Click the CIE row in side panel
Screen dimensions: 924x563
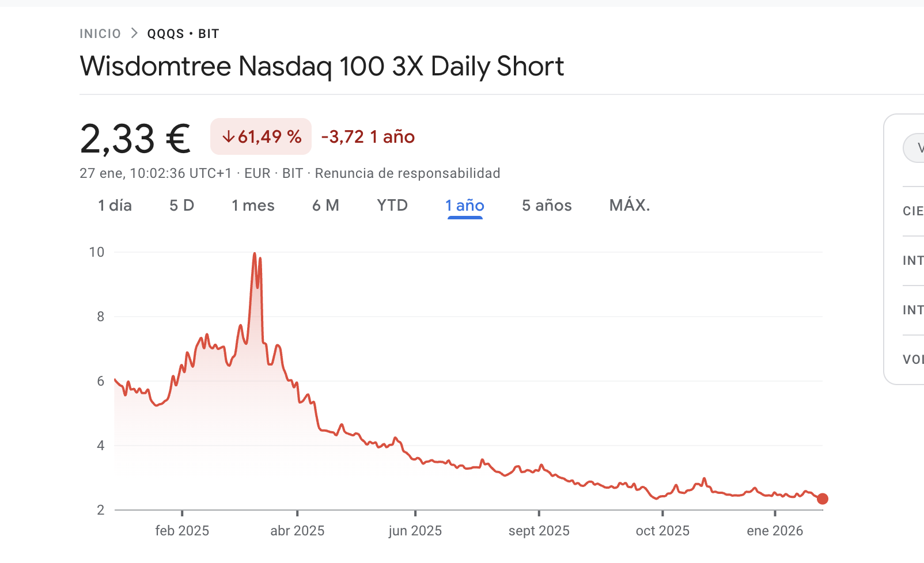(x=913, y=211)
